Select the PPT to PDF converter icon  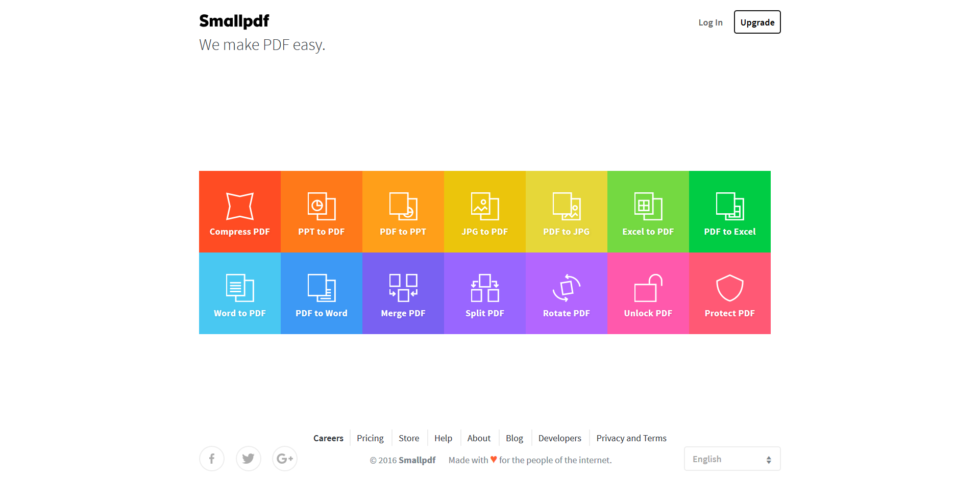click(x=322, y=206)
